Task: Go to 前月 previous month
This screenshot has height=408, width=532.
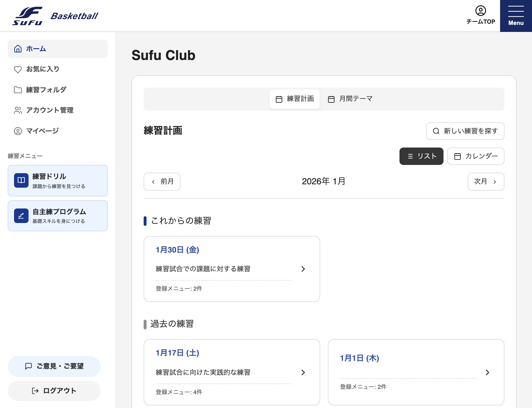Action: click(x=162, y=181)
